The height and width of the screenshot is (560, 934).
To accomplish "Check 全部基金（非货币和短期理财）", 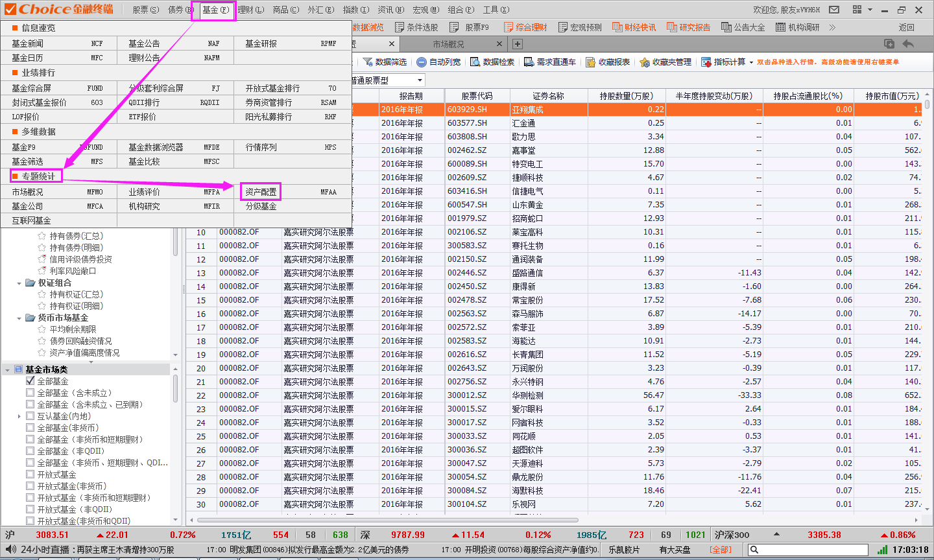I will point(30,439).
